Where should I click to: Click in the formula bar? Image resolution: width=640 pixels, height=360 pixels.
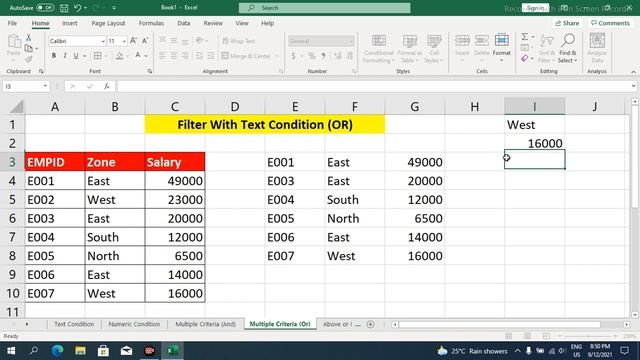(x=373, y=86)
